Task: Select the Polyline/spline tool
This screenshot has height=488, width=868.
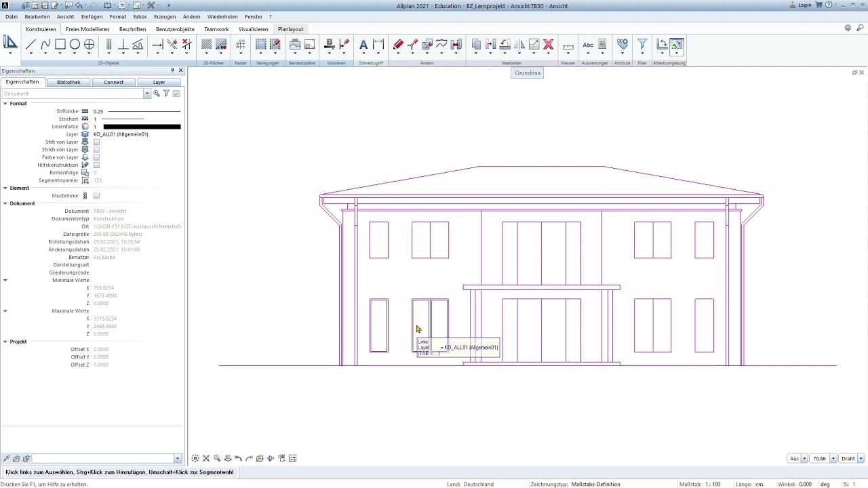Action: [x=45, y=45]
